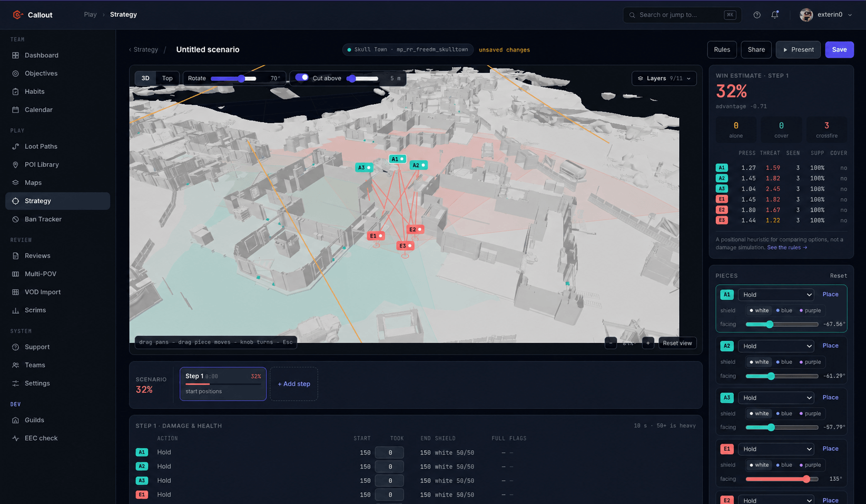Open Loot Paths section
This screenshot has height=504, width=866.
(x=57, y=146)
